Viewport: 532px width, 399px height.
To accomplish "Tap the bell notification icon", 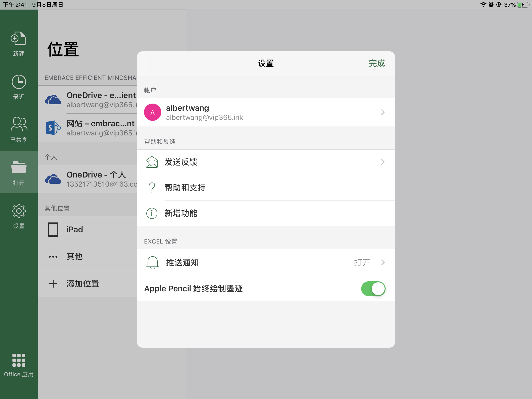I will coord(152,262).
